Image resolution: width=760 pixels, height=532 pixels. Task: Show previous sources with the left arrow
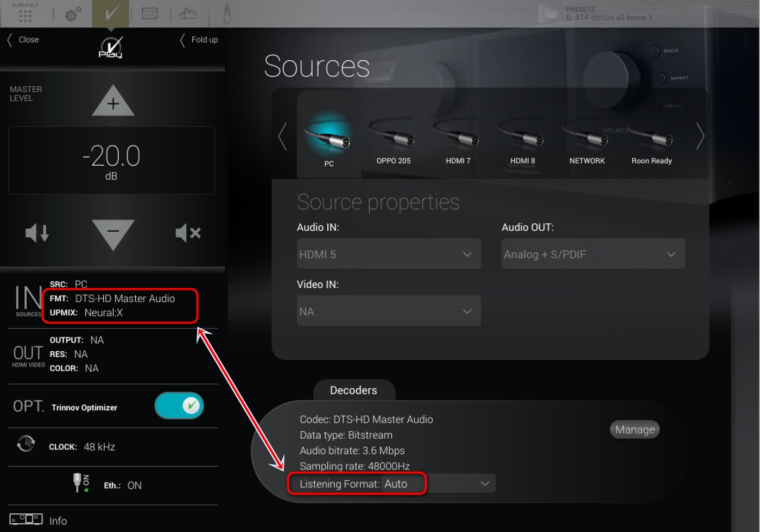[x=282, y=136]
